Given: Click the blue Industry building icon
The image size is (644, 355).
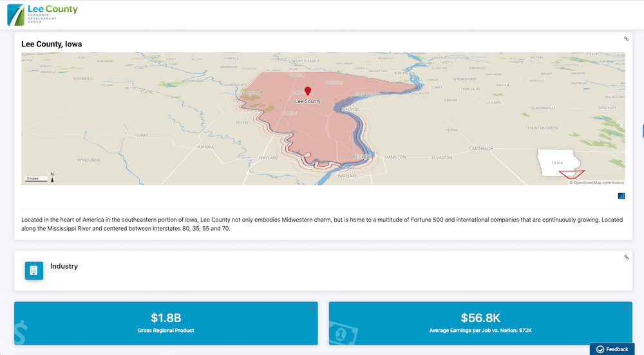Looking at the screenshot, I should coord(34,271).
